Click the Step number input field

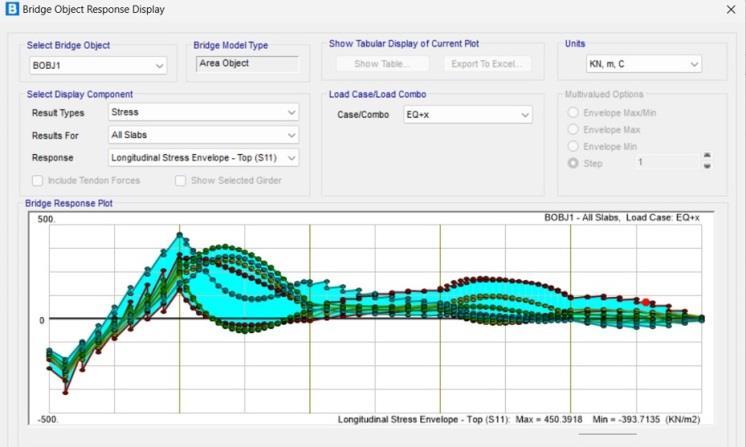(667, 162)
